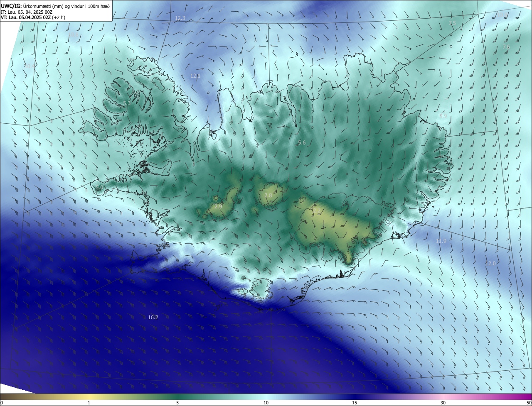Click the 12.3 value label
This screenshot has height=406, width=532.
tap(180, 18)
